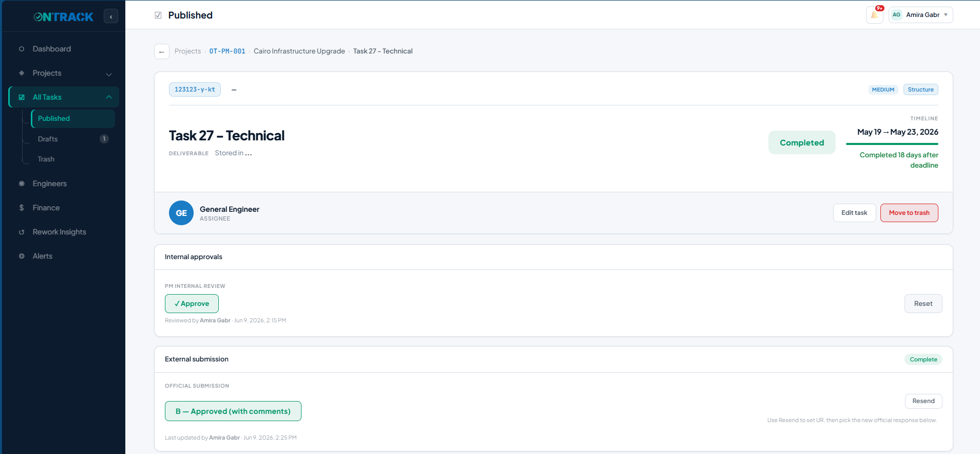Click the MEDIUM priority tag
This screenshot has height=454, width=980.
point(883,89)
